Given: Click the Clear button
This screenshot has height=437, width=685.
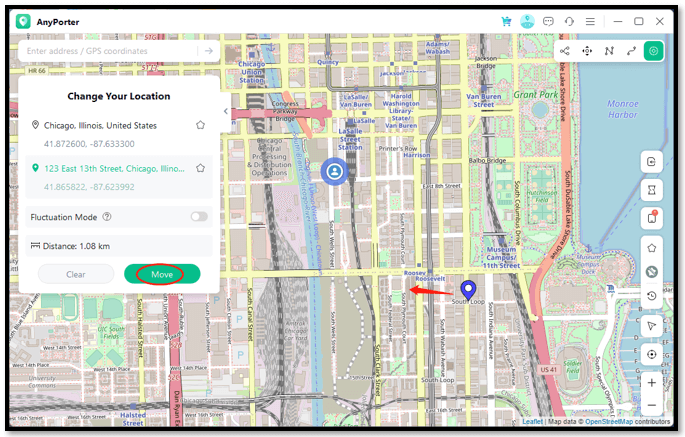Looking at the screenshot, I should pyautogui.click(x=76, y=274).
